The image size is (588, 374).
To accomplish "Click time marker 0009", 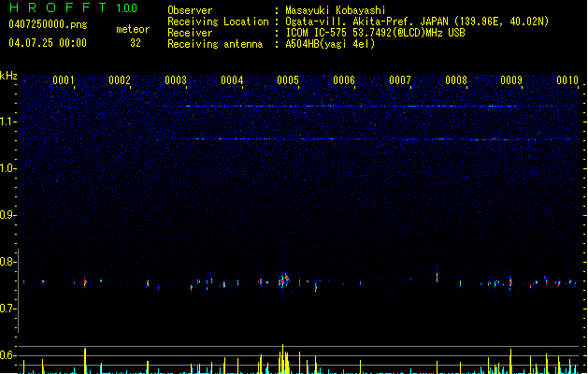I will tap(511, 79).
